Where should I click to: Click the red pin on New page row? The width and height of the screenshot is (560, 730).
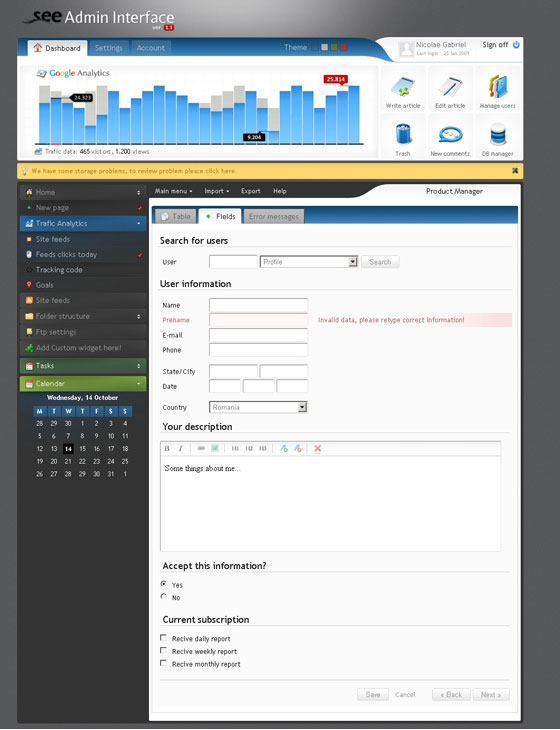coord(140,208)
